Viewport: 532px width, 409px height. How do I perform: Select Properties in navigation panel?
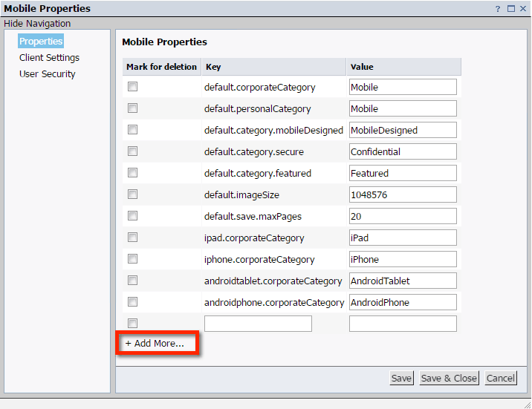click(x=41, y=42)
